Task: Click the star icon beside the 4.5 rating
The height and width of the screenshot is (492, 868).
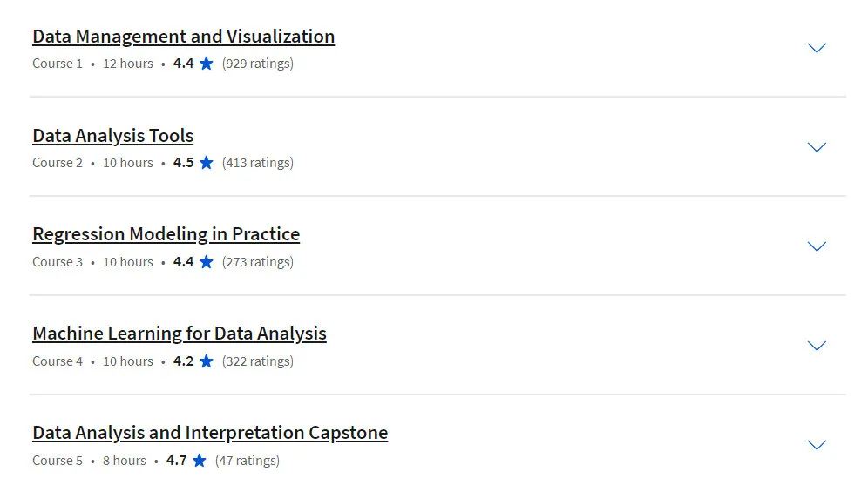Action: click(x=207, y=162)
